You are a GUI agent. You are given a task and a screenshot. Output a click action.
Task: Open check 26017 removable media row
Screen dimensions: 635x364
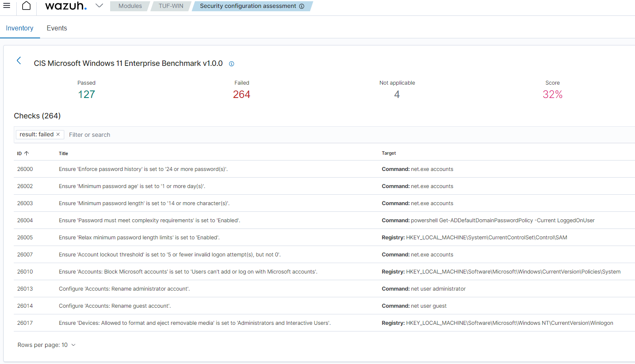pos(194,323)
